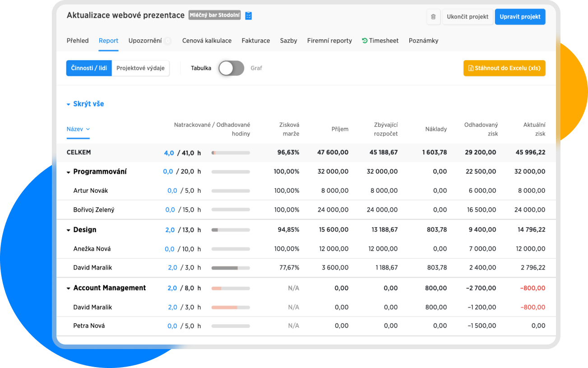This screenshot has height=368, width=588.
Task: Open the Fakturace tab
Action: pos(255,41)
